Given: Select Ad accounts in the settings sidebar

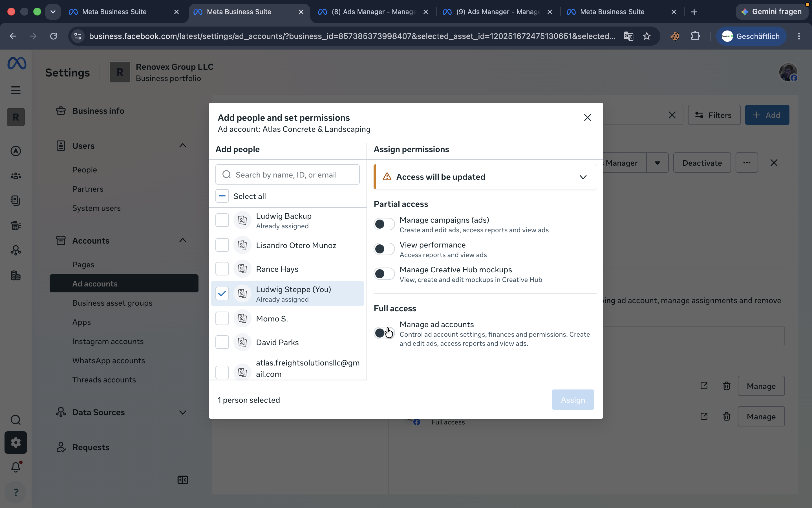Looking at the screenshot, I should tap(124, 284).
